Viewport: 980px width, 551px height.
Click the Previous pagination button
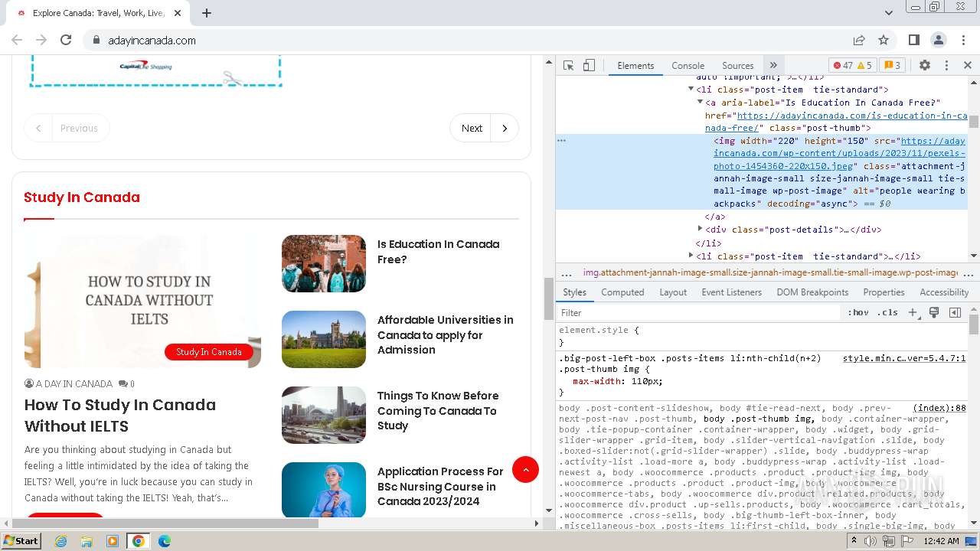[x=67, y=129]
